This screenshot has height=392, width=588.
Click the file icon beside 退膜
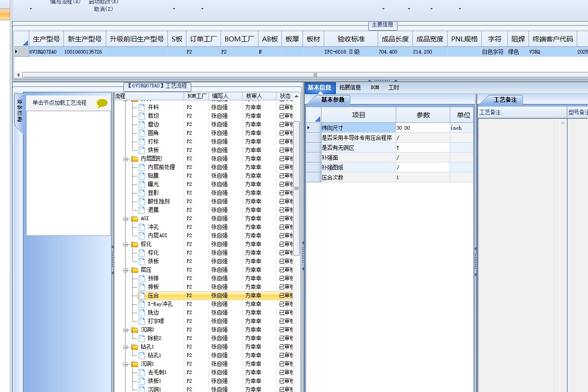pos(142,210)
